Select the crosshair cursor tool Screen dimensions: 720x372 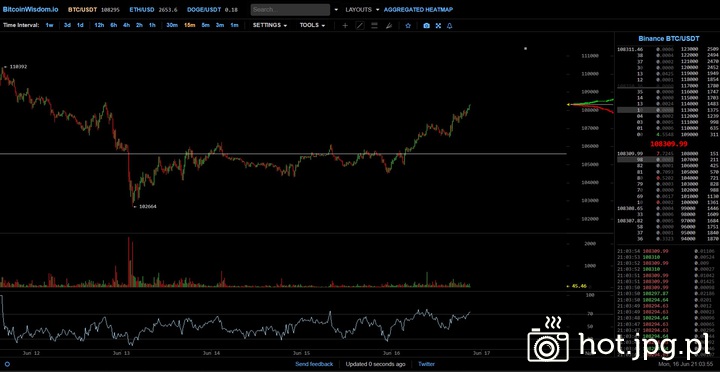pyautogui.click(x=345, y=26)
